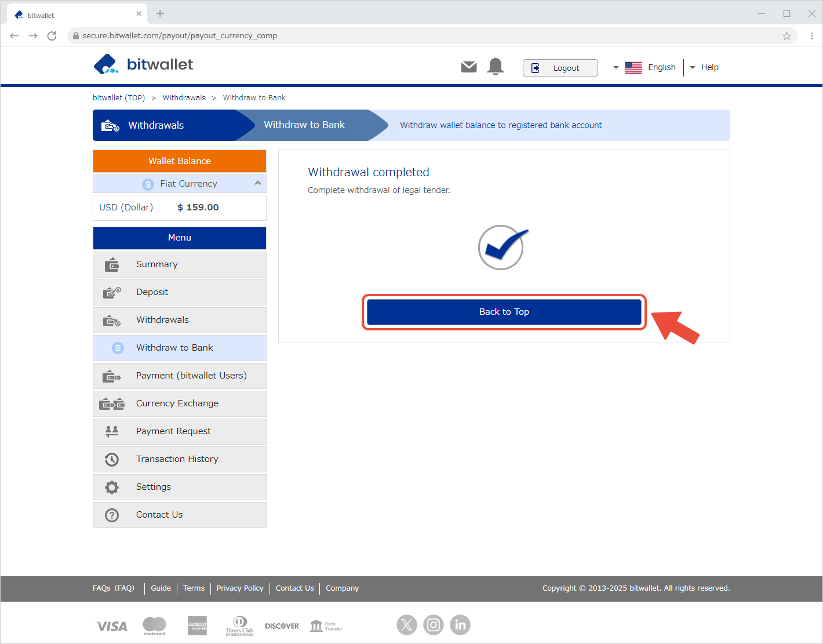
Task: Click bitwallet (TOP) breadcrumb link
Action: pyautogui.click(x=119, y=97)
